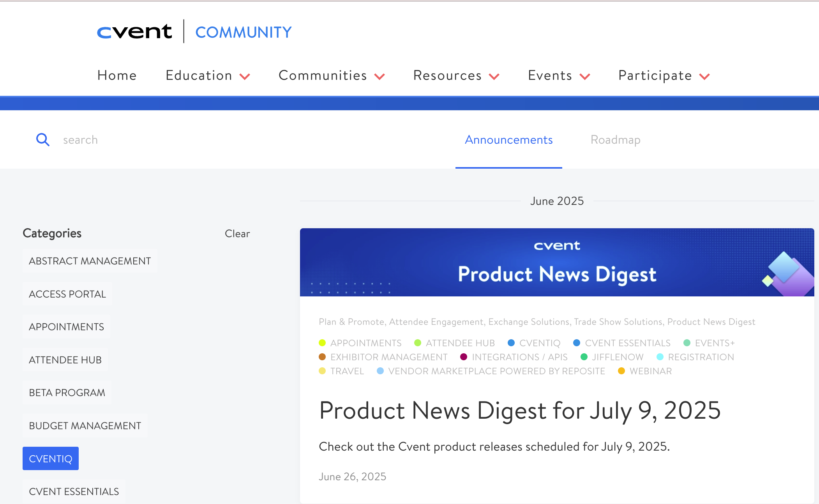Switch to the Roadmap tab

click(615, 140)
